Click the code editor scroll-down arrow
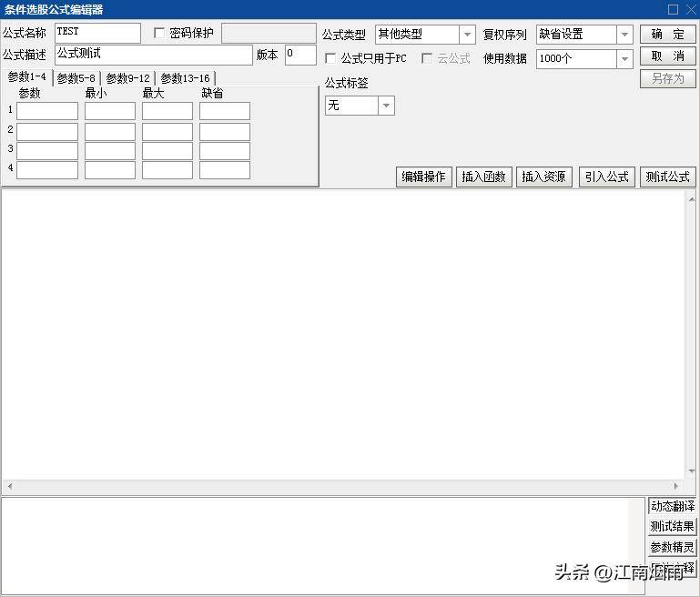700x597 pixels. coord(692,471)
